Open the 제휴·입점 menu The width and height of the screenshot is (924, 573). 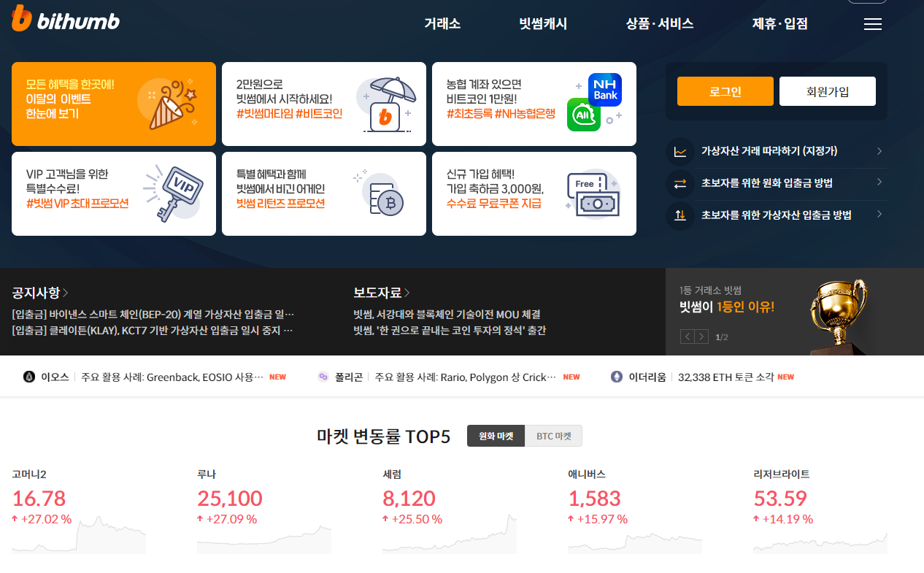[x=779, y=23]
